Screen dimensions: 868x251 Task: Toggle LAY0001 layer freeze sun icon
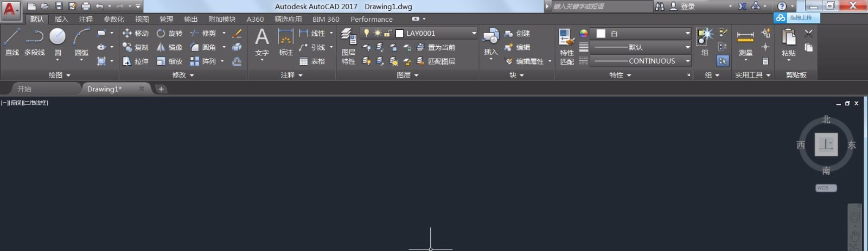point(377,33)
